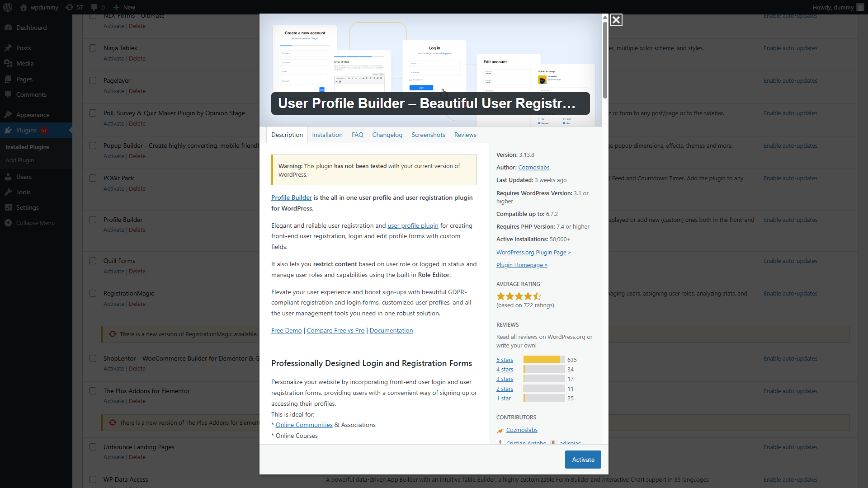Tick the Ninja Tables checkbox

click(x=93, y=48)
